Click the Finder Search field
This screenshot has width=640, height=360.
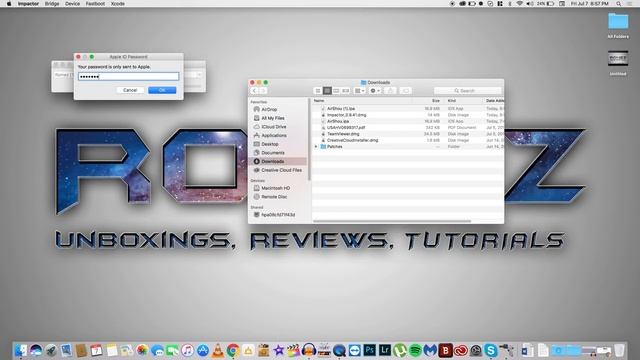tap(467, 91)
